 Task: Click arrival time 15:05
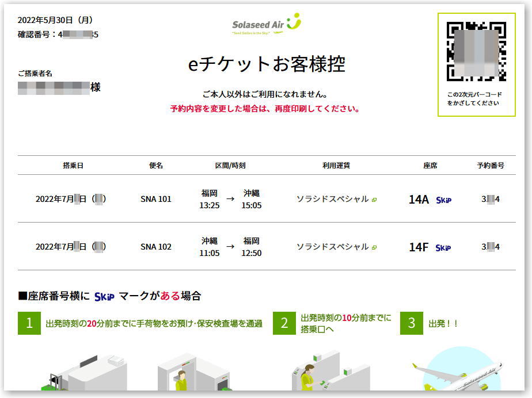pos(252,205)
